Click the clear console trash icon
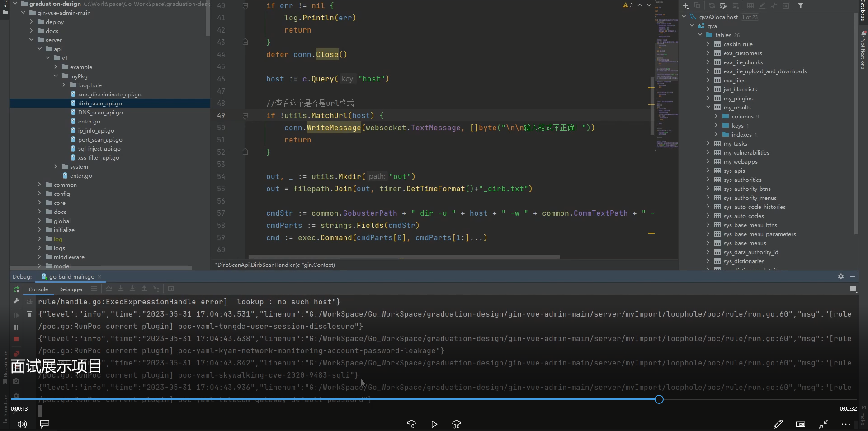 click(29, 314)
